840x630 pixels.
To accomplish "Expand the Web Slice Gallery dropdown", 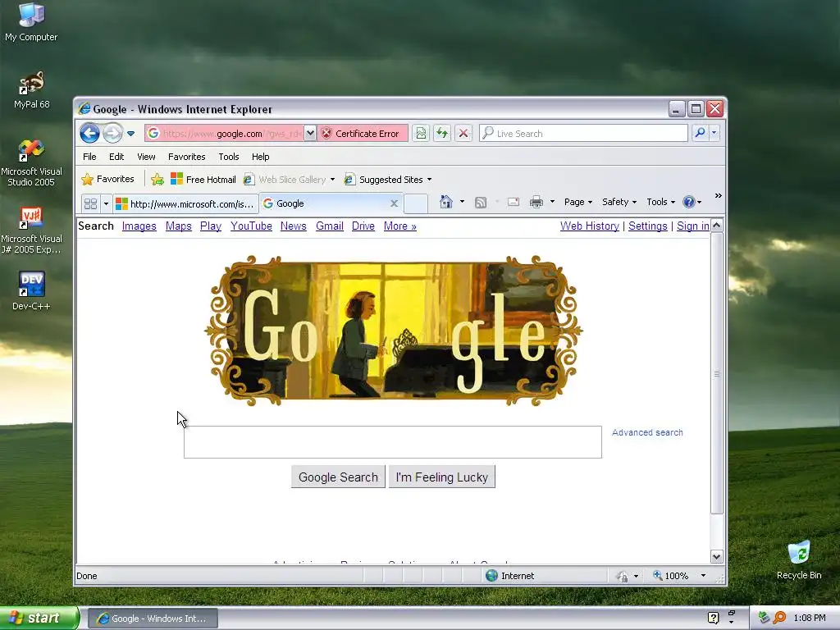I will point(332,180).
